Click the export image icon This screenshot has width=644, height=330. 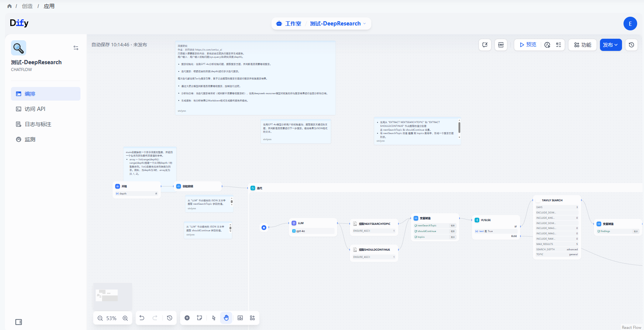240,318
